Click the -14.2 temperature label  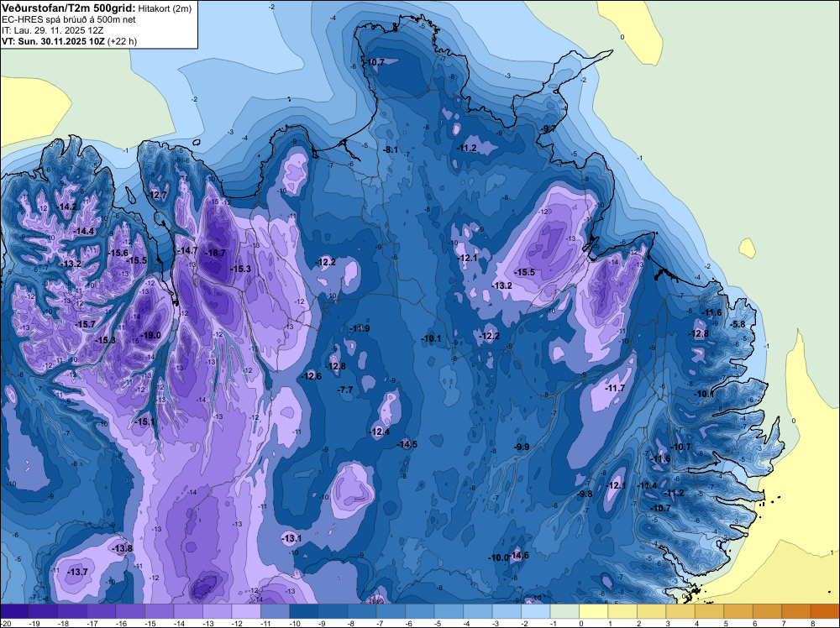click(x=67, y=207)
